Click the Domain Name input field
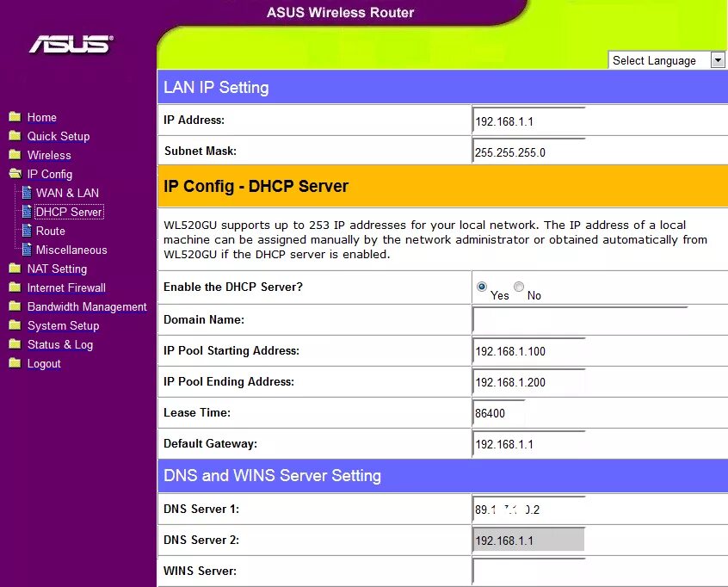728x587 pixels. pos(579,319)
